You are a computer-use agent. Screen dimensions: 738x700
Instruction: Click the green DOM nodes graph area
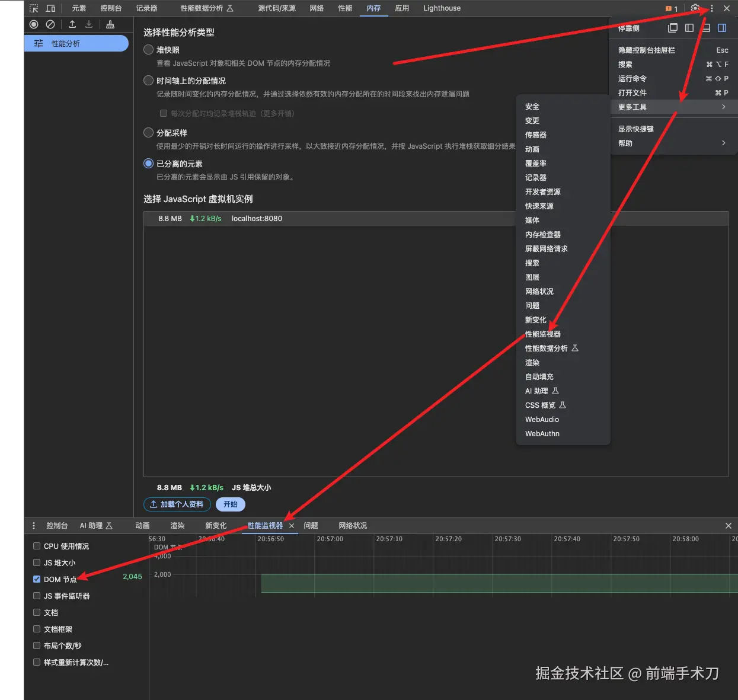coord(499,583)
